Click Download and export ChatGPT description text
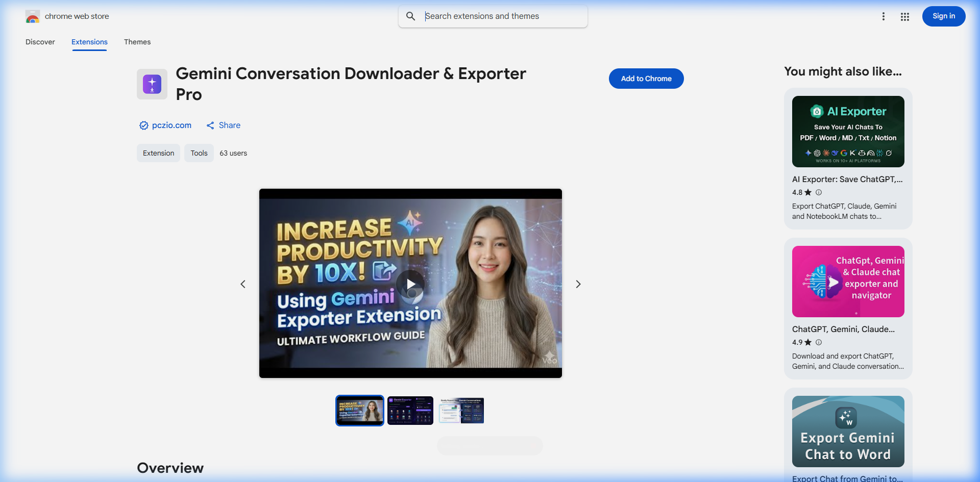 pyautogui.click(x=848, y=361)
